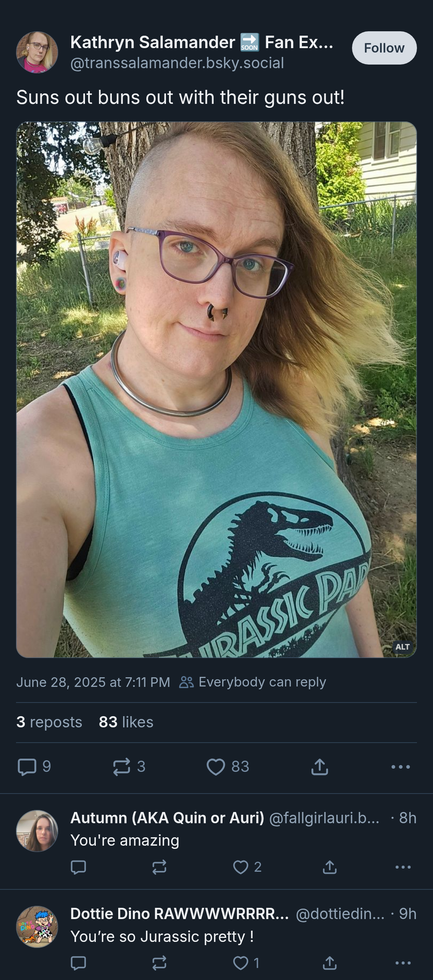The image size is (433, 980).
Task: Open more options on main post
Action: 401,767
